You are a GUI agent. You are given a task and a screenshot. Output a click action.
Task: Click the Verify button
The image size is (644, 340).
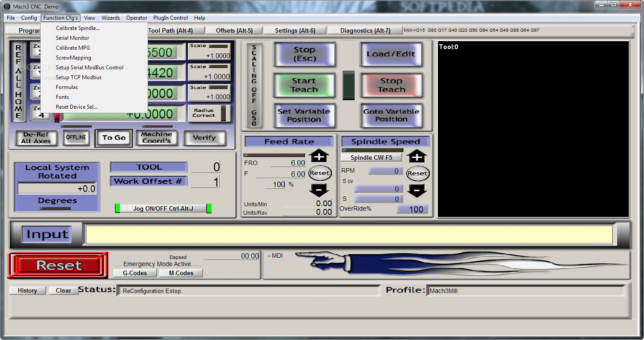(204, 138)
